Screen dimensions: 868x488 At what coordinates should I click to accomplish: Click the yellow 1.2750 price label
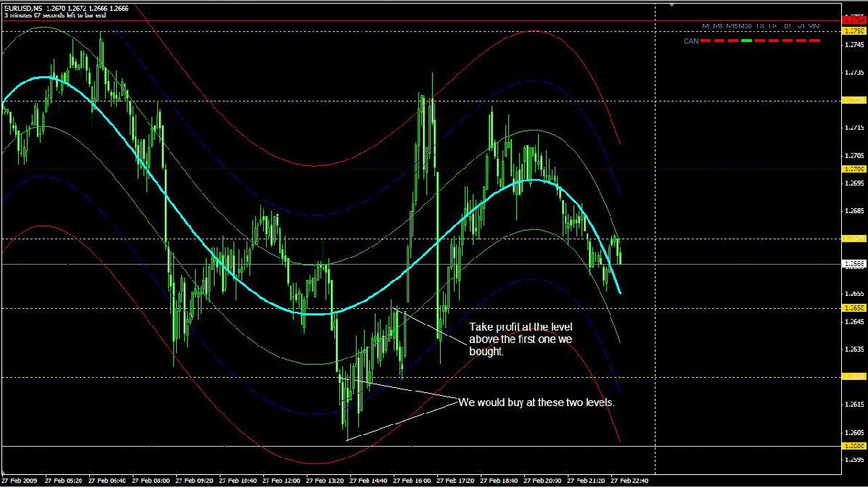tap(854, 31)
